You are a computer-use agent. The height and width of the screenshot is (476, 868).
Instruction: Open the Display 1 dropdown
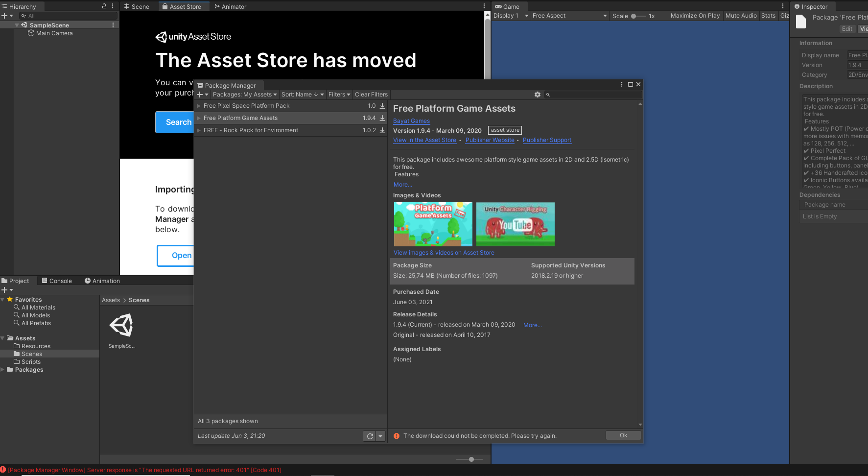point(511,16)
